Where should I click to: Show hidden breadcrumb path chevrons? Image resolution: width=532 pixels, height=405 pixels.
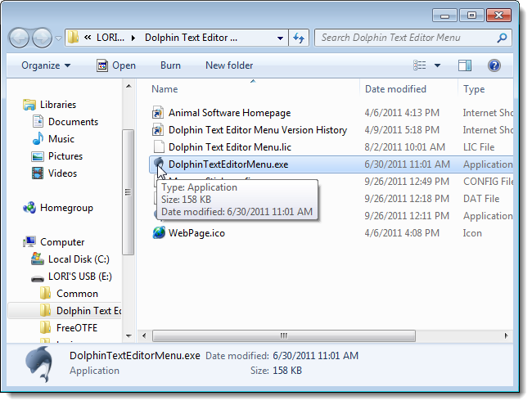[88, 38]
